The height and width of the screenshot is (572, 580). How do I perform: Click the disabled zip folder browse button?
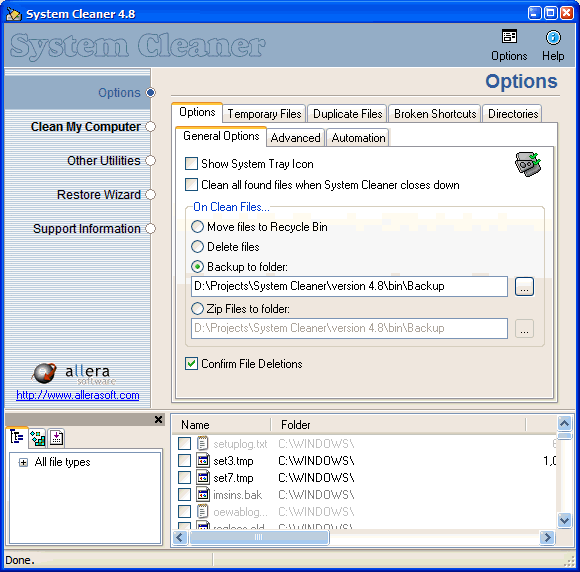[x=524, y=328]
